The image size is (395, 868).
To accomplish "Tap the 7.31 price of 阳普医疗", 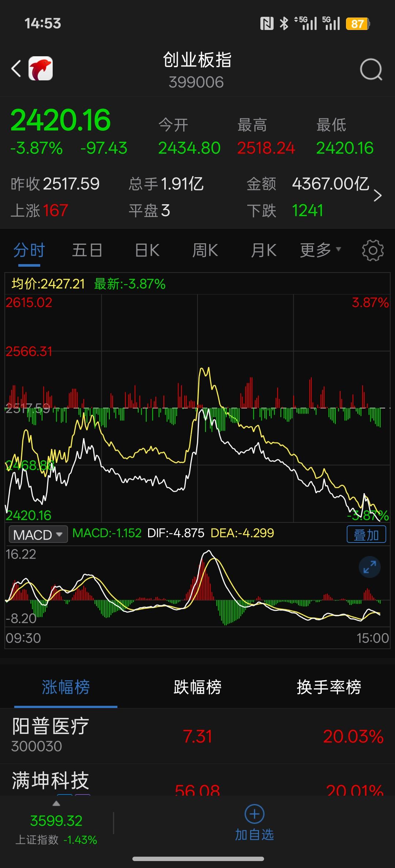I will [197, 736].
